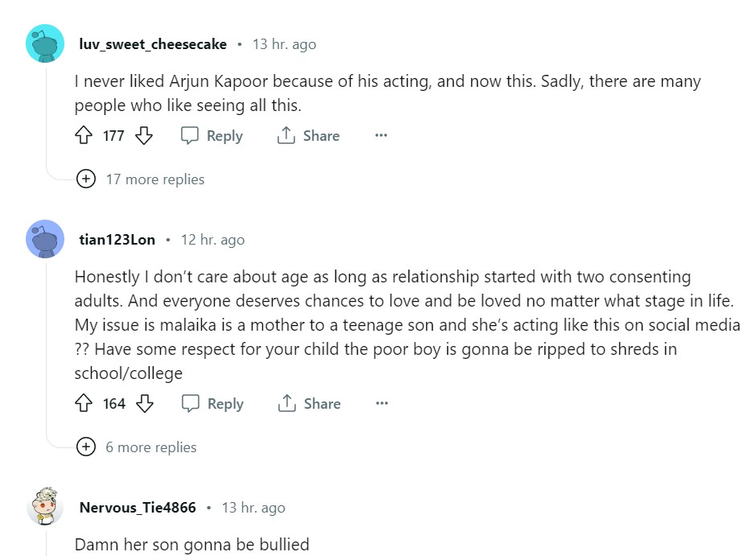Reply to luv_sweet_cheesecake's comment
This screenshot has height=556, width=756.
(212, 136)
